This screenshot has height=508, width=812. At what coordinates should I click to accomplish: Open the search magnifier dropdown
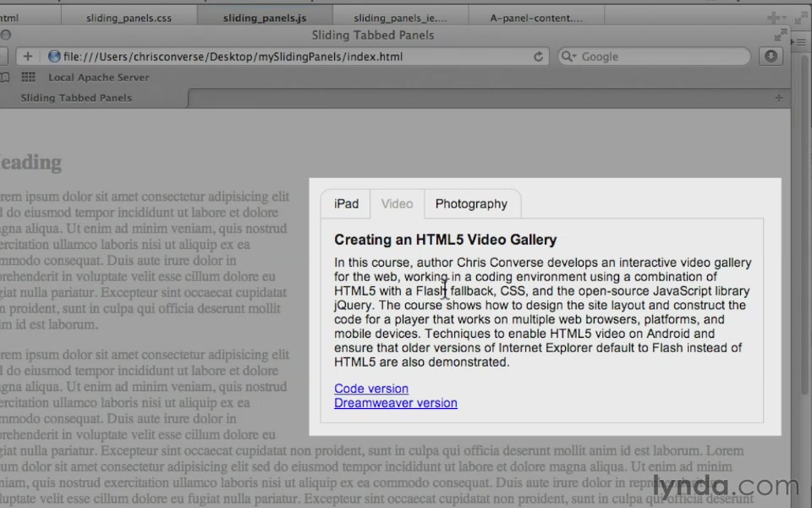tap(568, 57)
